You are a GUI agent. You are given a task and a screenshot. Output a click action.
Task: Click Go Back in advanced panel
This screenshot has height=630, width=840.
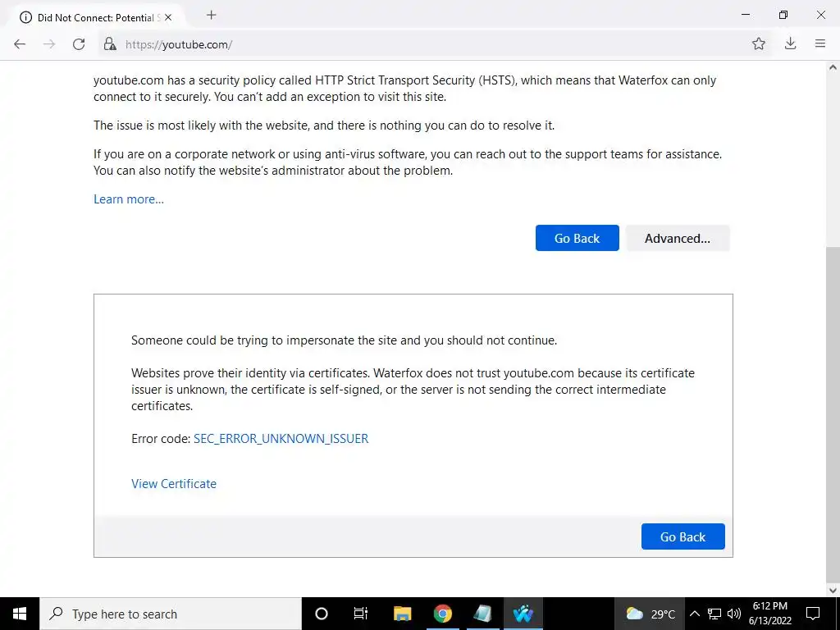tap(683, 536)
